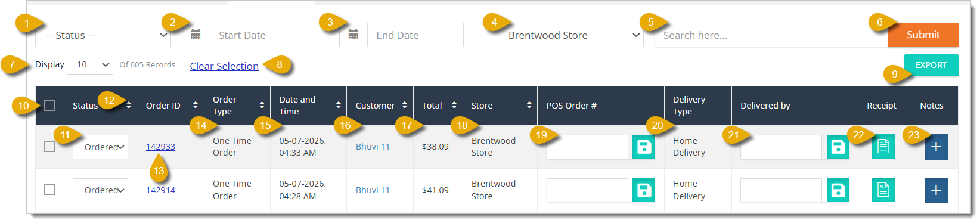
Task: Check the box for order 142914
Action: 49,190
